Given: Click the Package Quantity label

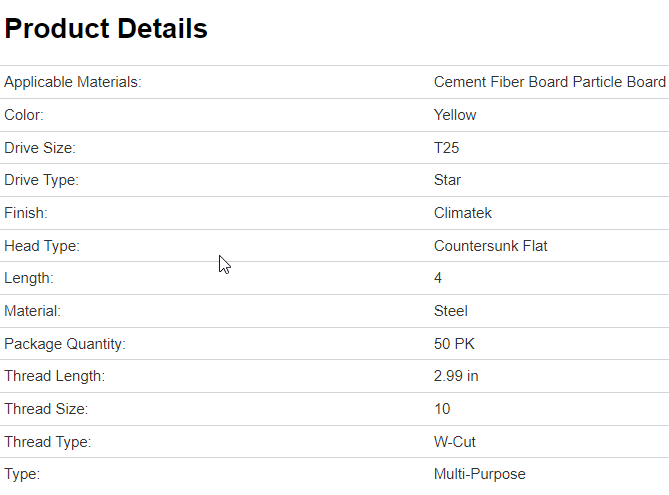Looking at the screenshot, I should click(65, 344).
